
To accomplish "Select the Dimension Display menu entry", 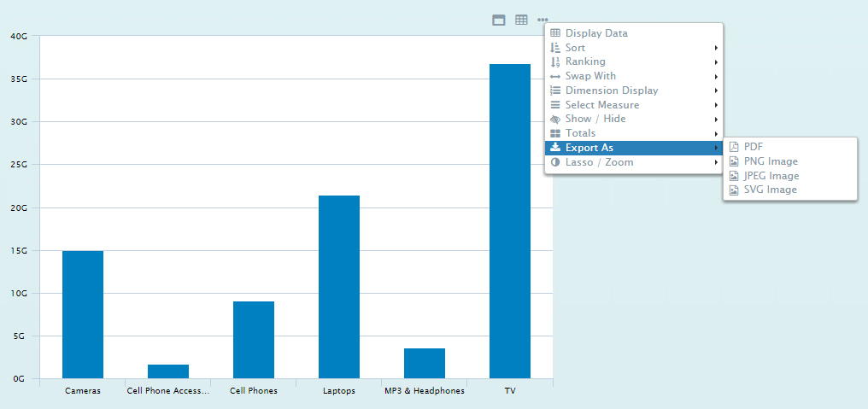I will click(x=611, y=91).
